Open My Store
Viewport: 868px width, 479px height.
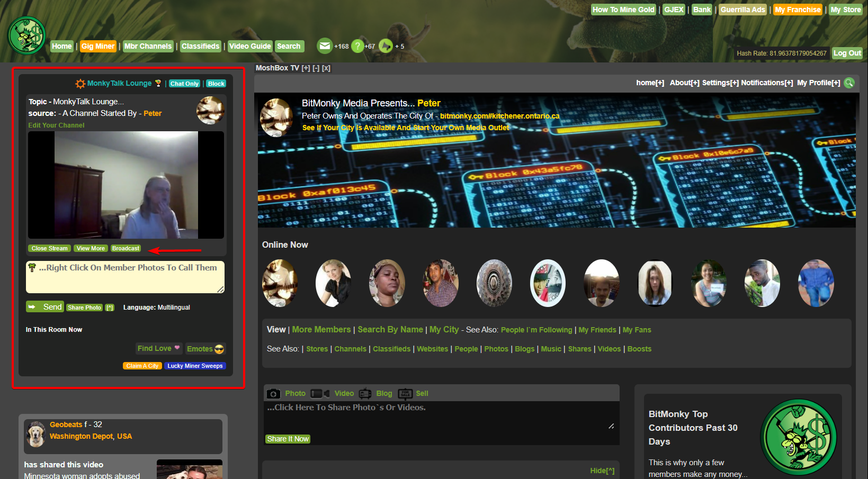(x=846, y=10)
